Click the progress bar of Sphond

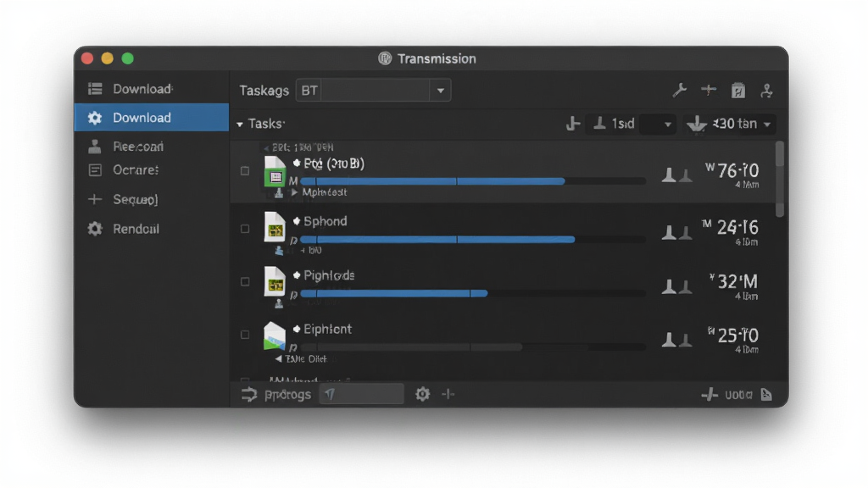click(473, 239)
